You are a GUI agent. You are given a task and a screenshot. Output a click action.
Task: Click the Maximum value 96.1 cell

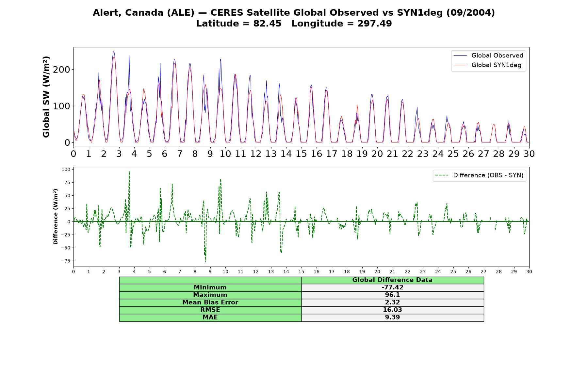(x=393, y=295)
